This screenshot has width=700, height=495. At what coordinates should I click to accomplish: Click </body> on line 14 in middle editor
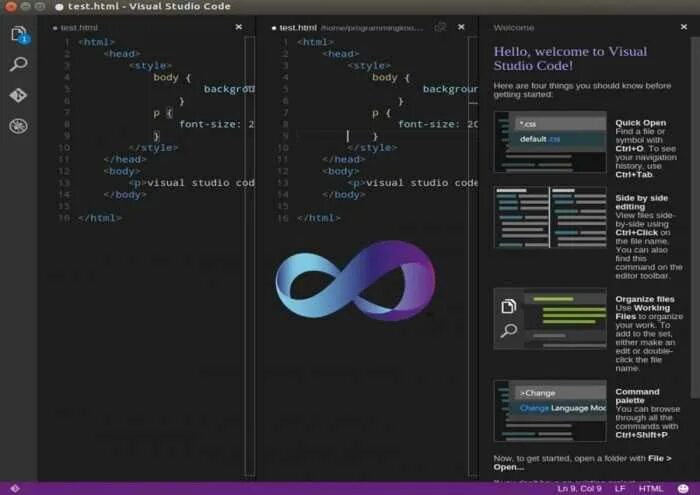(x=343, y=195)
